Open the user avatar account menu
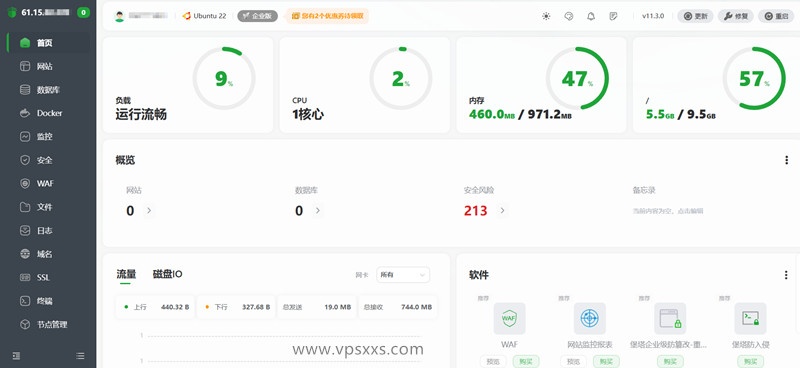The width and height of the screenshot is (800, 368). coord(119,16)
